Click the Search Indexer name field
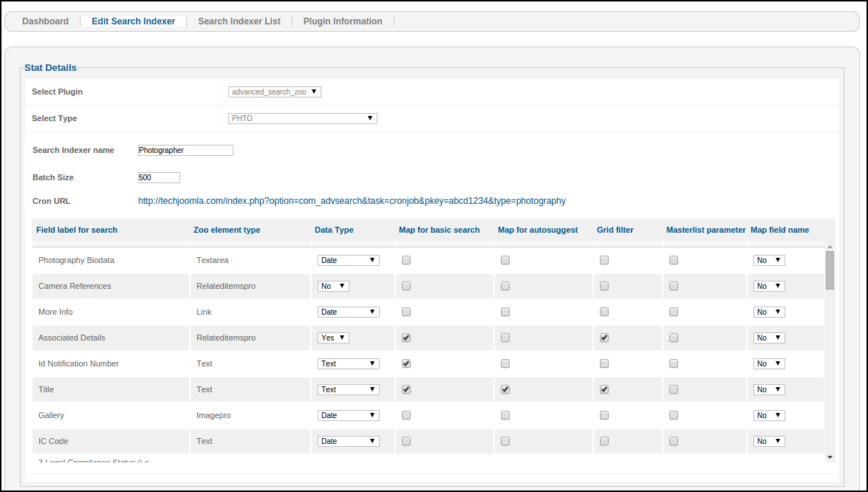 click(x=185, y=150)
